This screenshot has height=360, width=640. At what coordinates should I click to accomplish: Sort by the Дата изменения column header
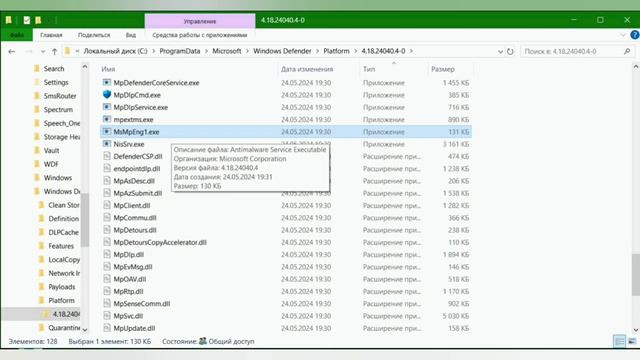[307, 69]
